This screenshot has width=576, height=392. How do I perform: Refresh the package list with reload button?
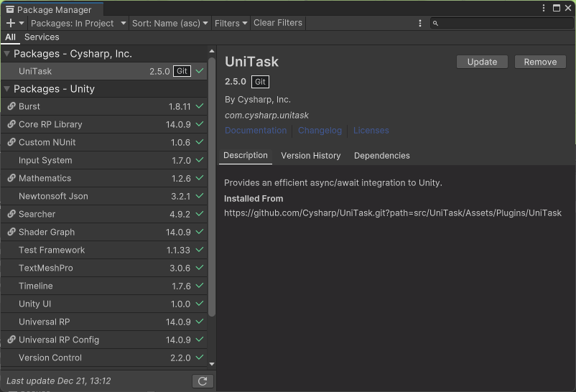(203, 381)
